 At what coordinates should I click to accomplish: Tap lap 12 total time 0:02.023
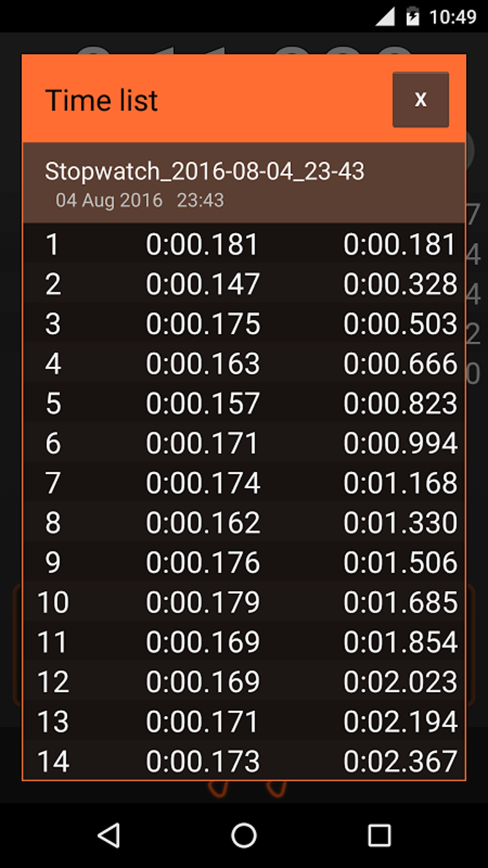coord(400,681)
